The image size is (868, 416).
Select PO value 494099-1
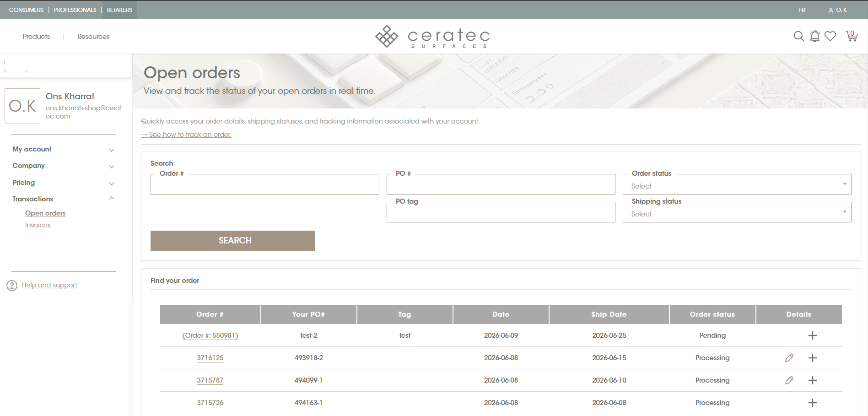coord(309,380)
